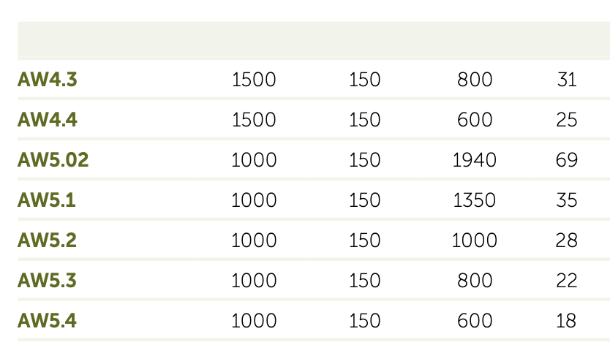Viewport: 610px width, 364px height.
Task: Click the value 18 in the AW5.4 row
Action: pyautogui.click(x=567, y=321)
